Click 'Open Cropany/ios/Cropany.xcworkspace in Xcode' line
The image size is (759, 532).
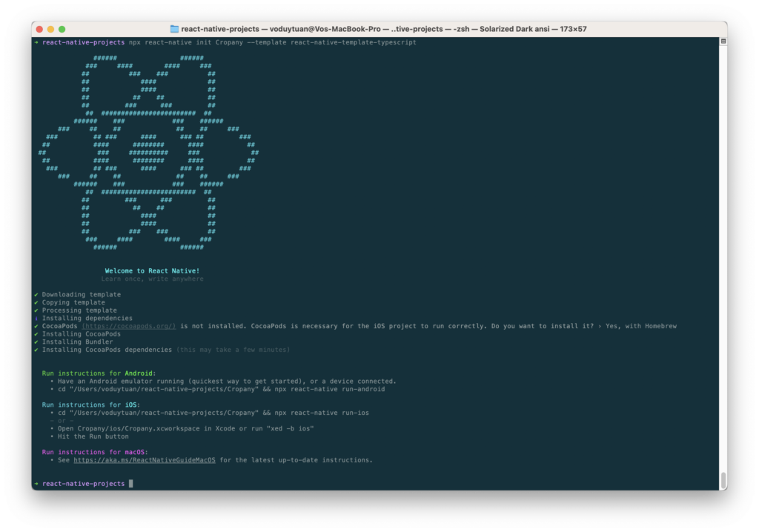coord(186,428)
